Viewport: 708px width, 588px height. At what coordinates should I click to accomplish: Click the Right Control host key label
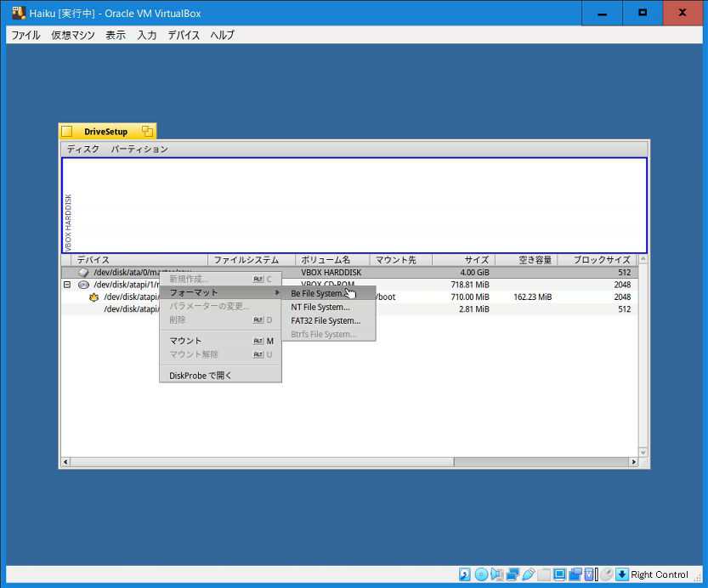[x=660, y=574]
